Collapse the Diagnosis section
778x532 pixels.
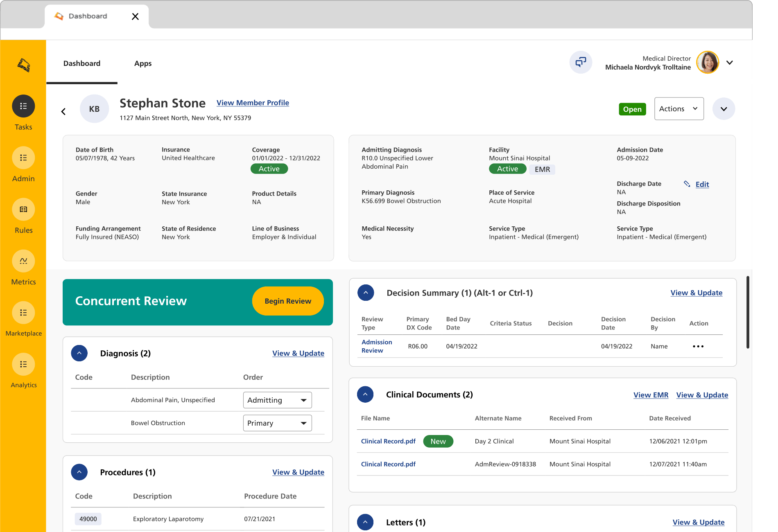point(79,353)
